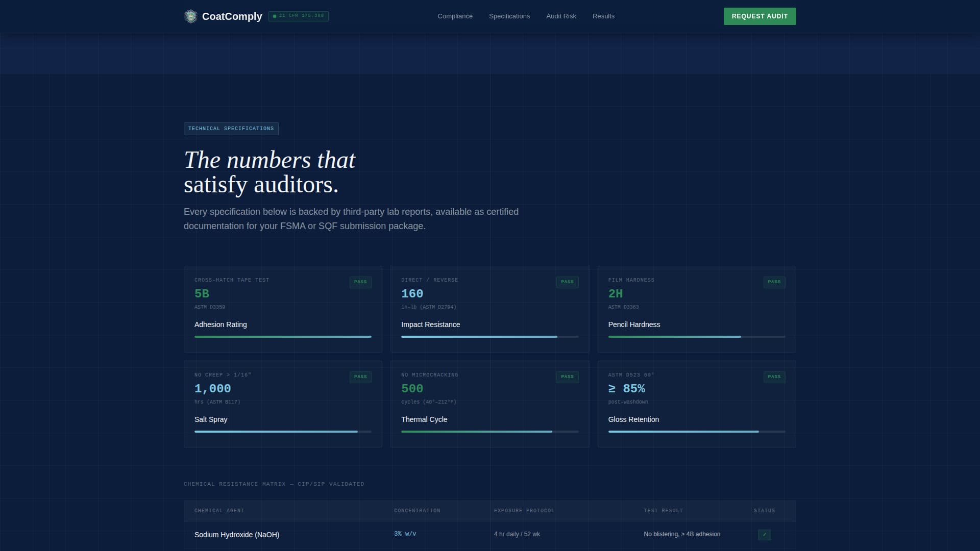Click the PASS badge on Film Hardness card
Viewport: 980px width, 551px height.
[x=774, y=282]
